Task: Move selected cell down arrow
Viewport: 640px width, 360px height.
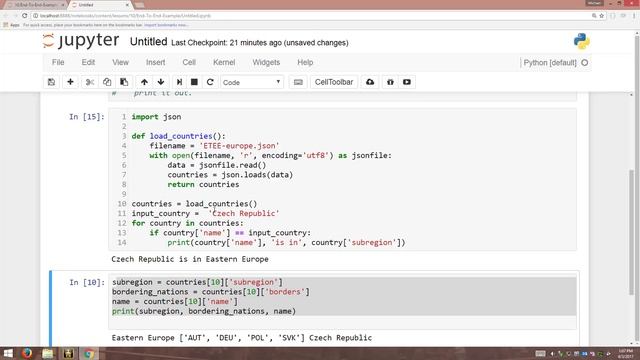Action: click(161, 82)
